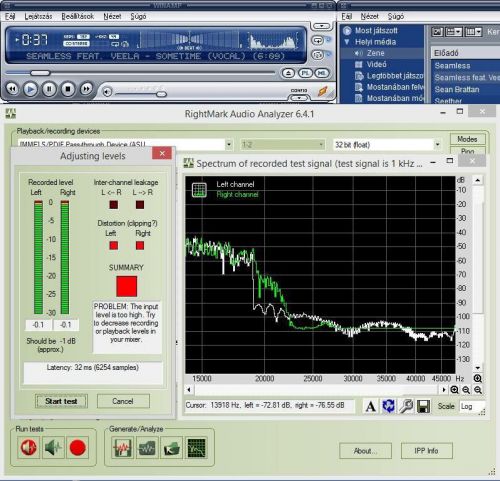The height and width of the screenshot is (481, 500).
Task: Select Zene in media library tree
Action: (x=376, y=53)
